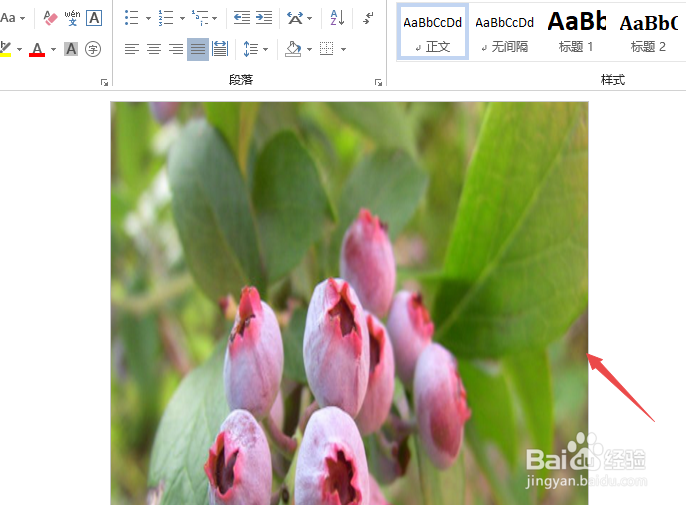The width and height of the screenshot is (686, 505).
Task: Decrease paragraph indent
Action: coord(242,18)
